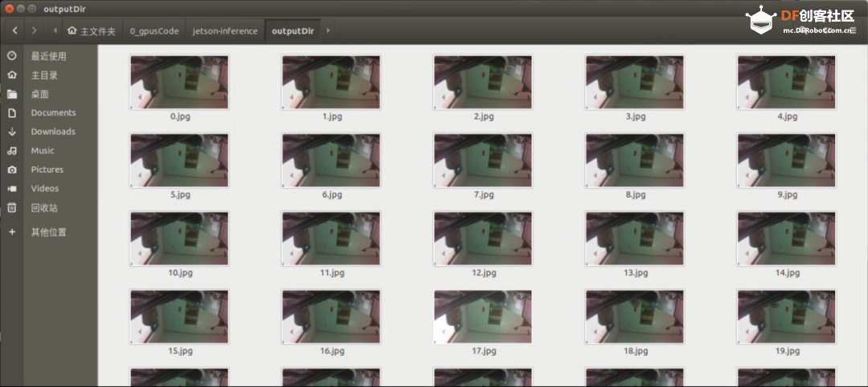Click the file name 9.jpg
Image resolution: width=868 pixels, height=387 pixels.
coord(787,194)
